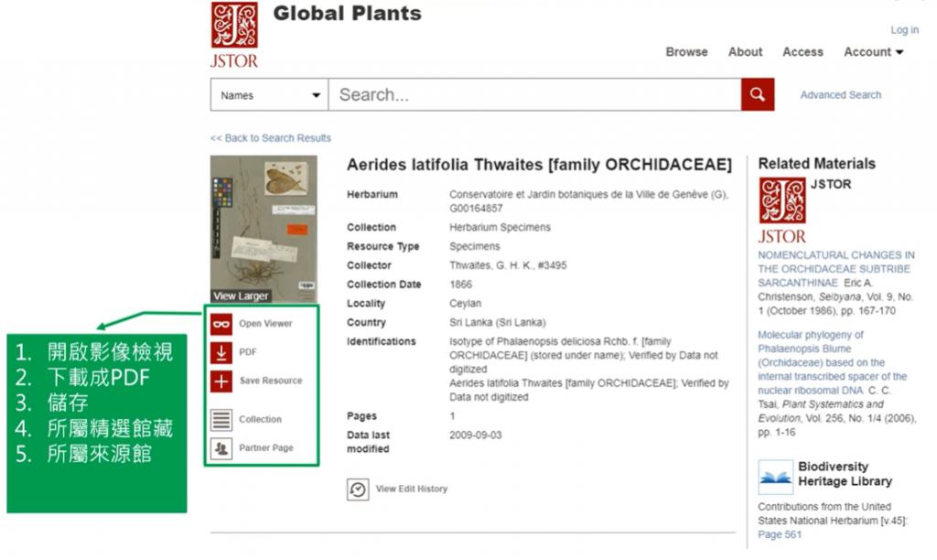The width and height of the screenshot is (937, 560).
Task: Open the Page 561 link
Action: pos(780,534)
